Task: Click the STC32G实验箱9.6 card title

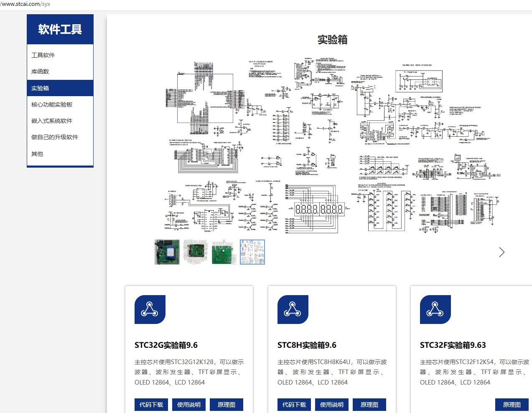Action: (x=166, y=345)
